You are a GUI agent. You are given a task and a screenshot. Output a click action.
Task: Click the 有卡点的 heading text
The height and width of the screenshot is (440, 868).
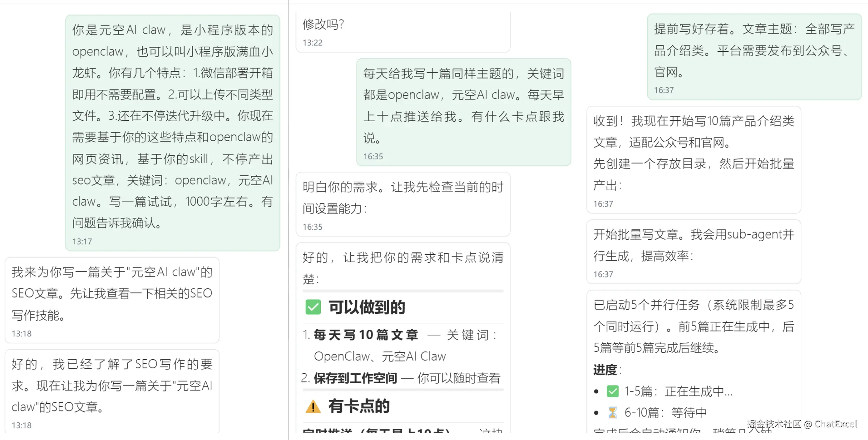(359, 406)
